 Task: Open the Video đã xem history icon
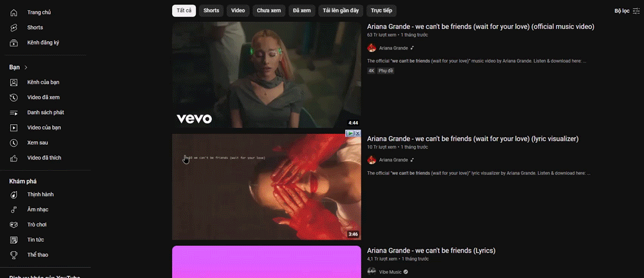[14, 97]
